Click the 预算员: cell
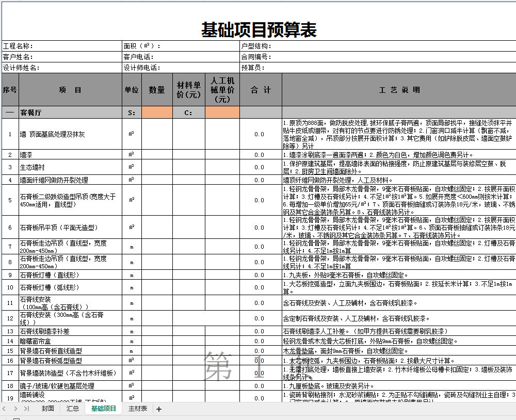The image size is (516, 420). (378, 68)
